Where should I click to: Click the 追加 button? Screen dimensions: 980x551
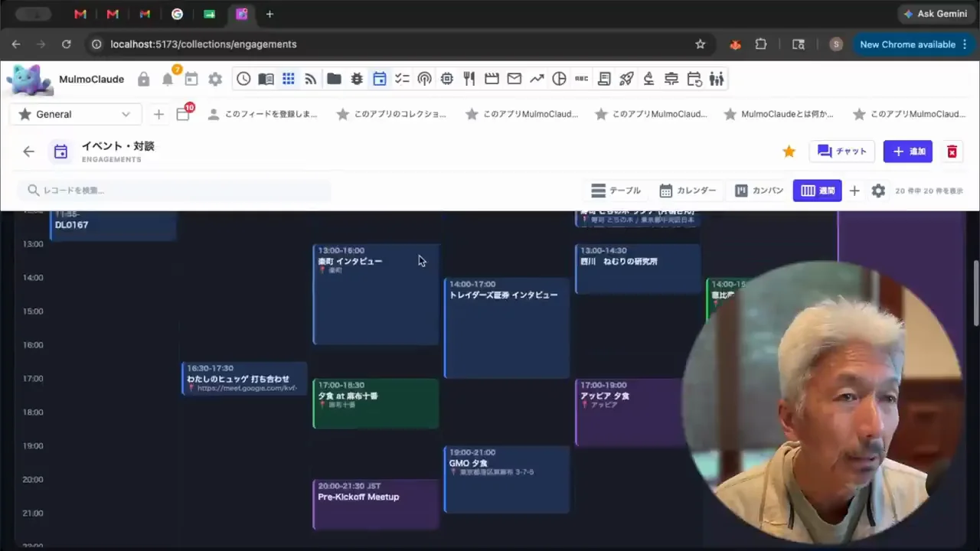(908, 152)
